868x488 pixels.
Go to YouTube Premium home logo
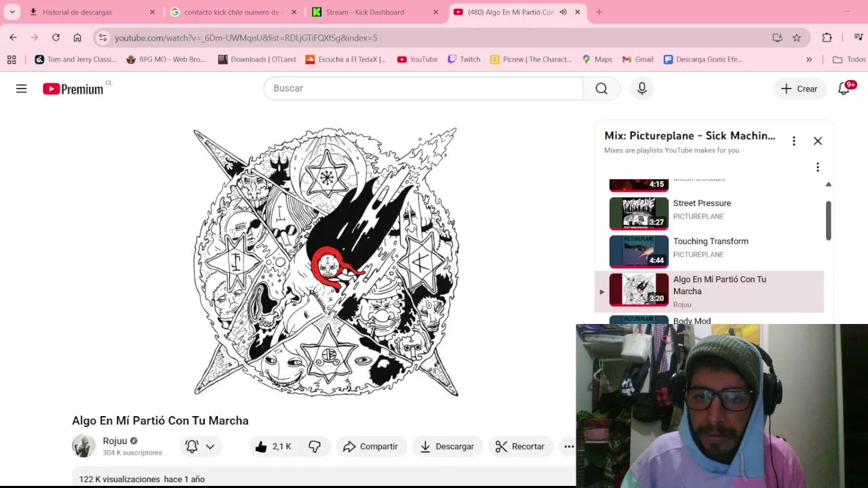click(73, 89)
